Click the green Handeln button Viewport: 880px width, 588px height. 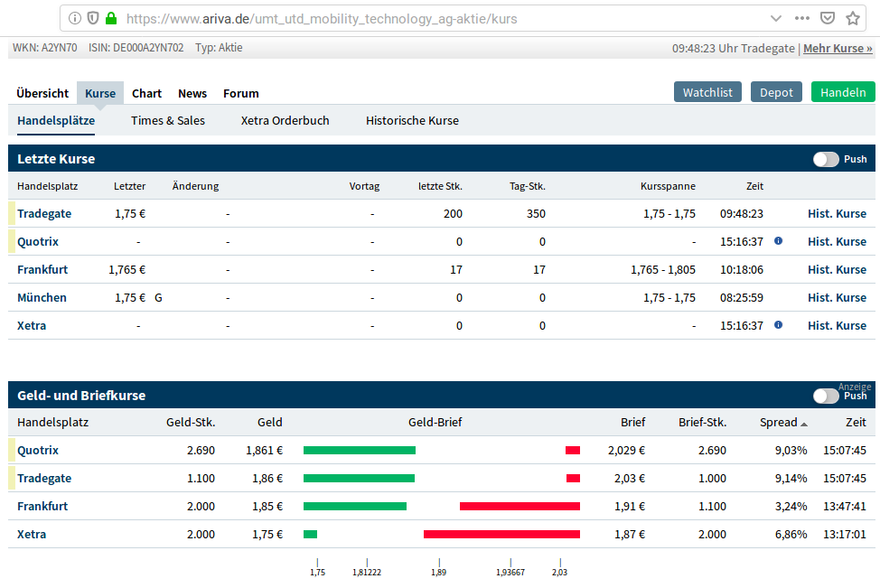pyautogui.click(x=842, y=92)
